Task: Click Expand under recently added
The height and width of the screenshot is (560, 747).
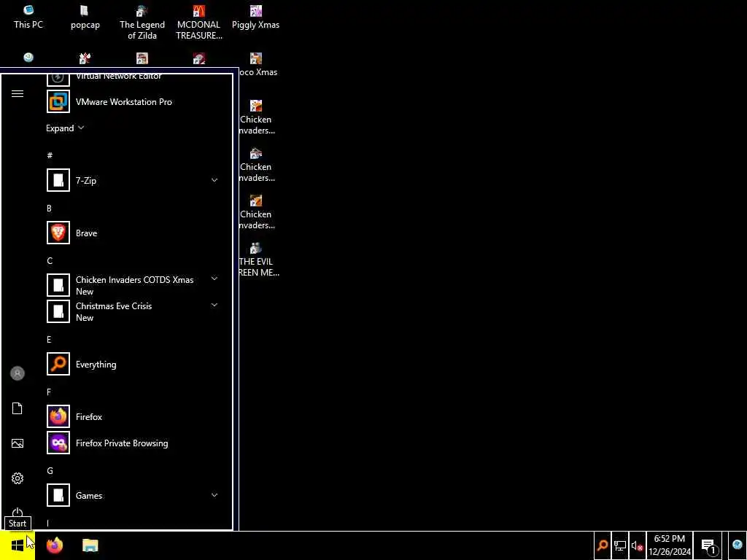Action: pos(65,128)
